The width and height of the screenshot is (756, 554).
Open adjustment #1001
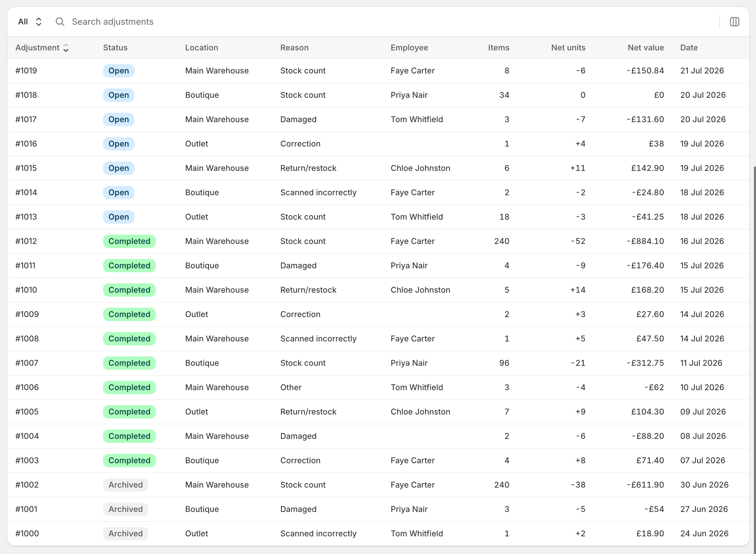coord(378,509)
